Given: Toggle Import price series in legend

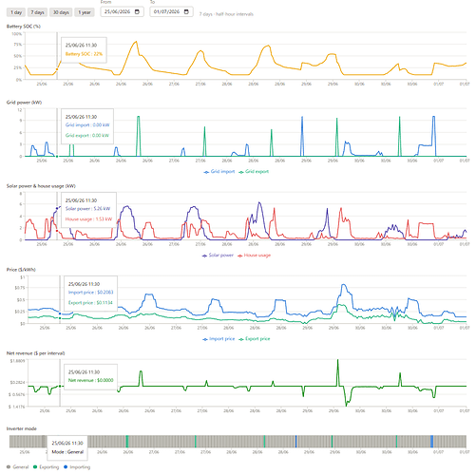Looking at the screenshot, I should tap(219, 339).
